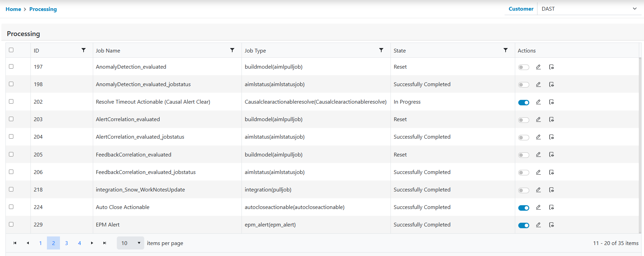The height and width of the screenshot is (256, 644).
Task: Enable toggle for AnomalyDetection_evaluated job
Action: [x=523, y=67]
